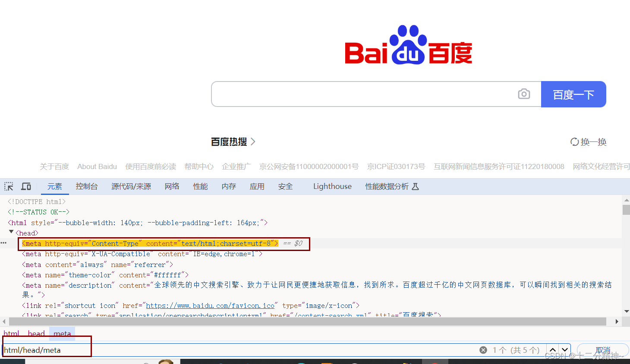Open the 京公网安备11000002000001号 link
Screen dimensions: 630x364
coord(309,166)
